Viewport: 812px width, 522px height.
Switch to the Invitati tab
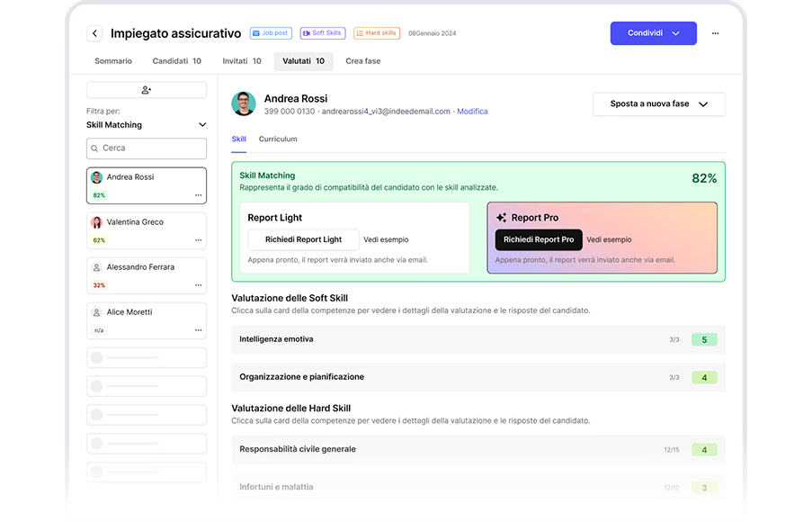pyautogui.click(x=242, y=61)
